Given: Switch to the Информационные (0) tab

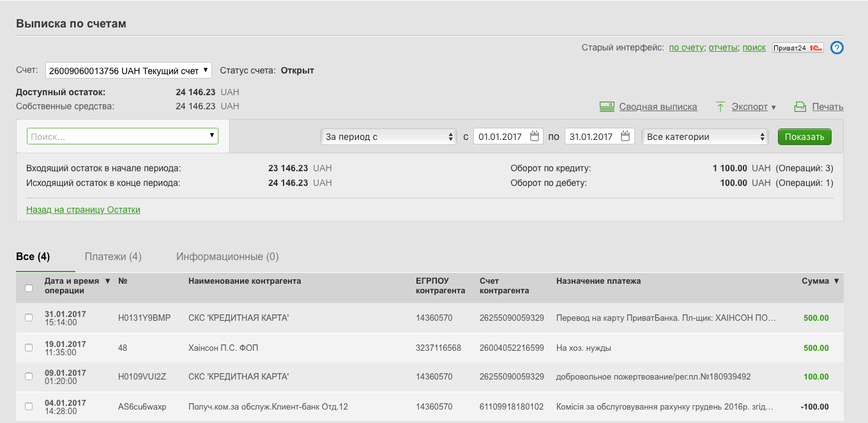Looking at the screenshot, I should click(x=227, y=257).
